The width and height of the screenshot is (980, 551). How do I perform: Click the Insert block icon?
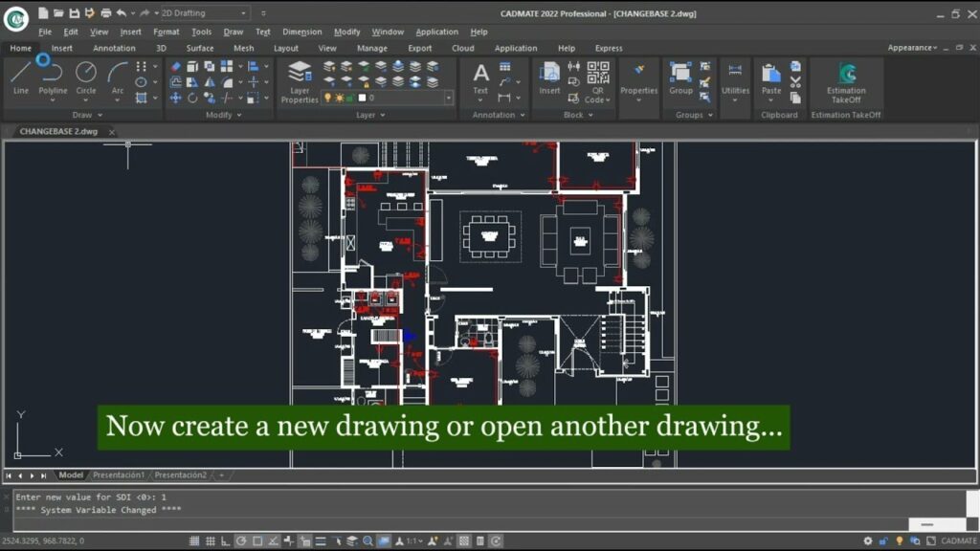click(x=549, y=77)
